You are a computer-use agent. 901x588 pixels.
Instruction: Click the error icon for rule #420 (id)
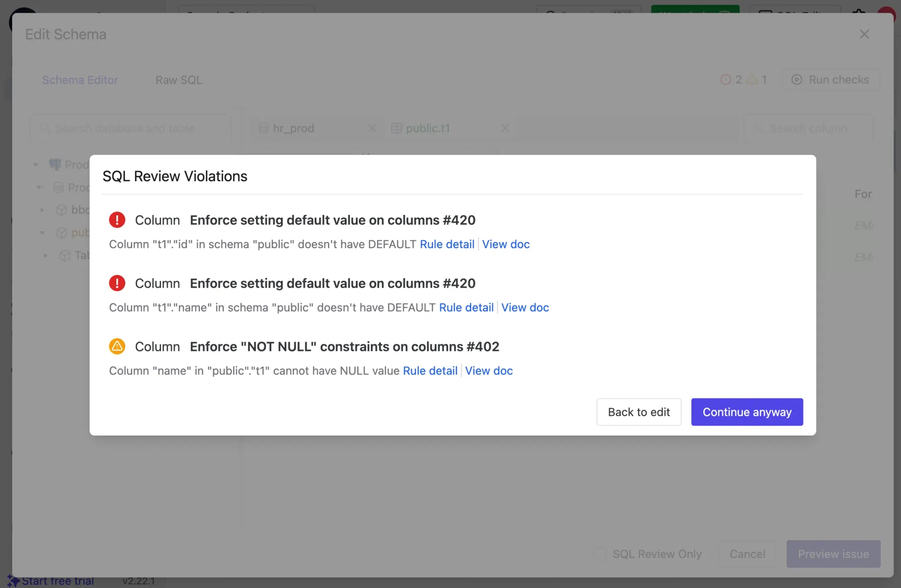116,220
